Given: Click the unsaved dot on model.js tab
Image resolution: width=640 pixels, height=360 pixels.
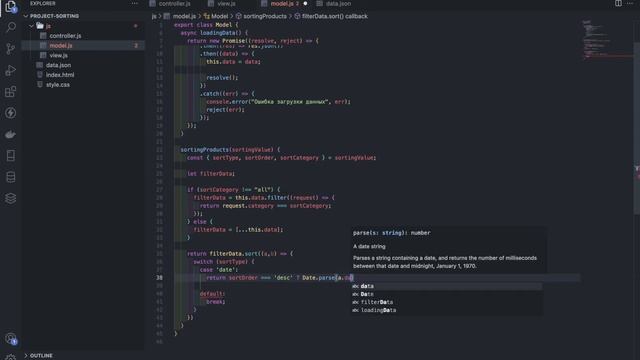Looking at the screenshot, I should (x=305, y=4).
